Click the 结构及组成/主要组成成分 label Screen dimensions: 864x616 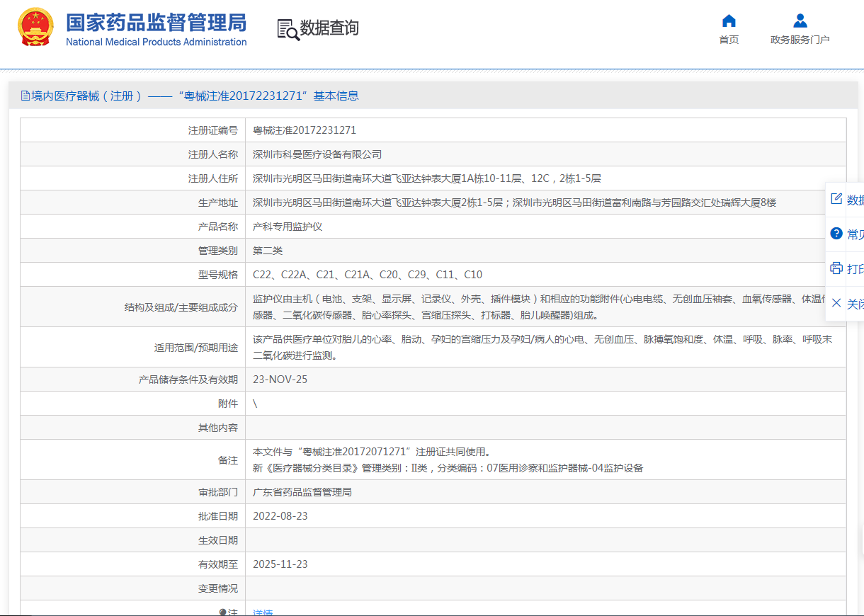(x=181, y=307)
